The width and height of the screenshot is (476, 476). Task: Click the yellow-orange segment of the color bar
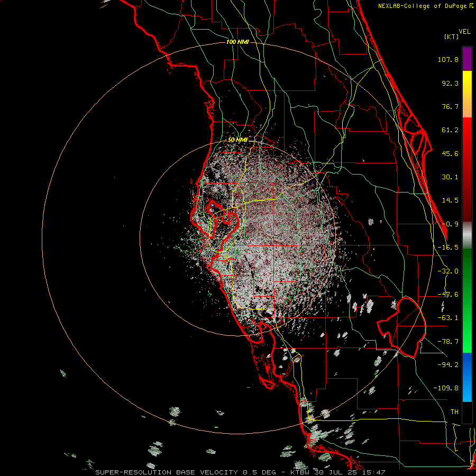[x=467, y=94]
